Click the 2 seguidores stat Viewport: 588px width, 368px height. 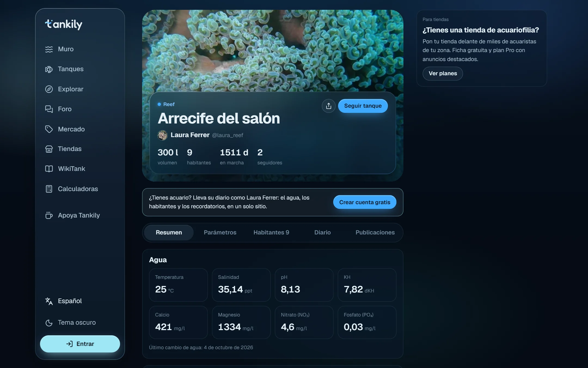coord(269,157)
